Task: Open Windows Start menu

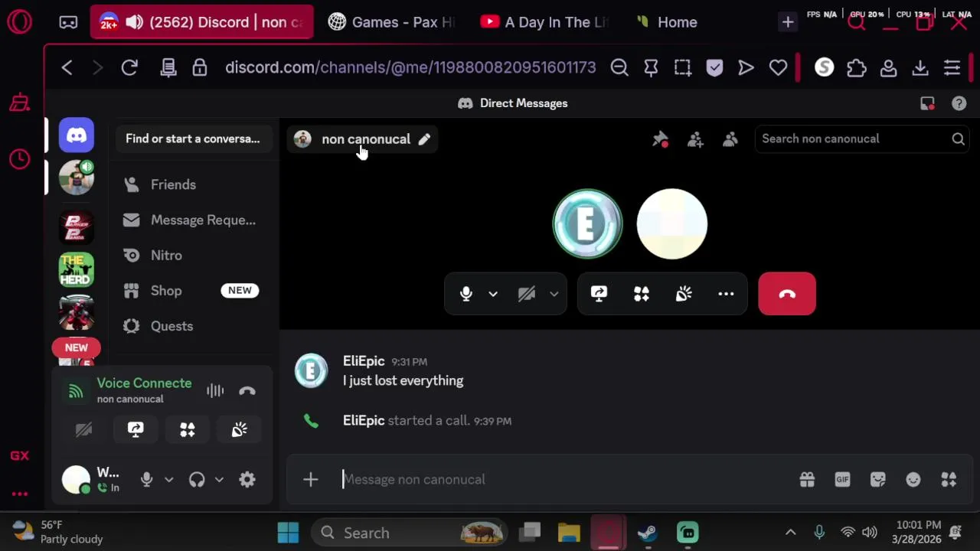Action: pos(289,533)
